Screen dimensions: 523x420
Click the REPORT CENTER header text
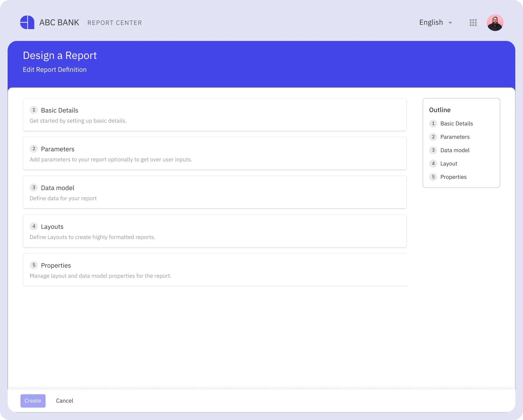coord(115,23)
